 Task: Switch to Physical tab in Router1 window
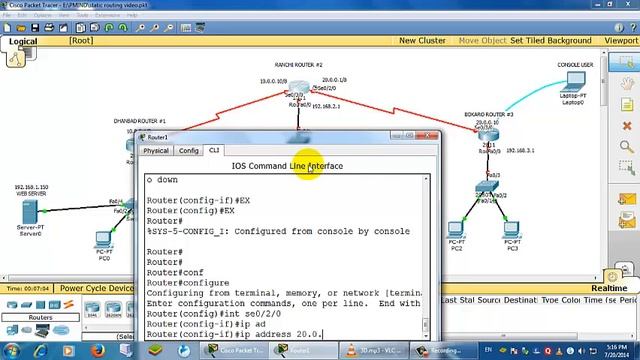point(156,151)
